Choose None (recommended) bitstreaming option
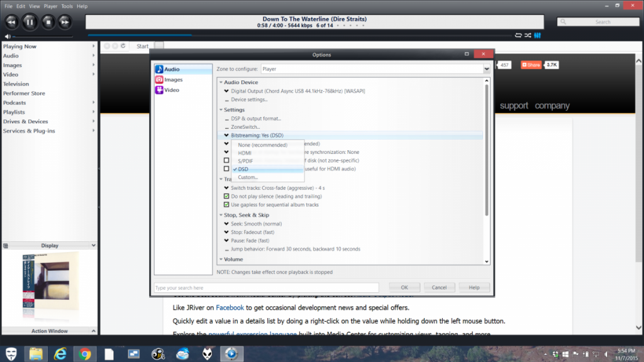 click(267, 145)
